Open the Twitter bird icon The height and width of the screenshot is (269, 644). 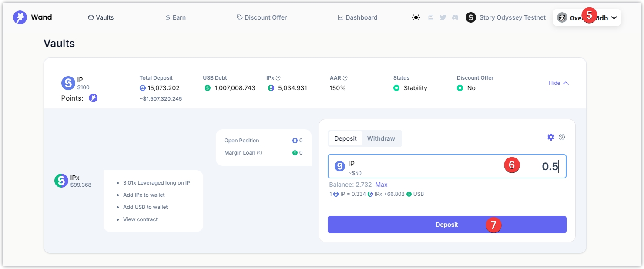click(443, 18)
